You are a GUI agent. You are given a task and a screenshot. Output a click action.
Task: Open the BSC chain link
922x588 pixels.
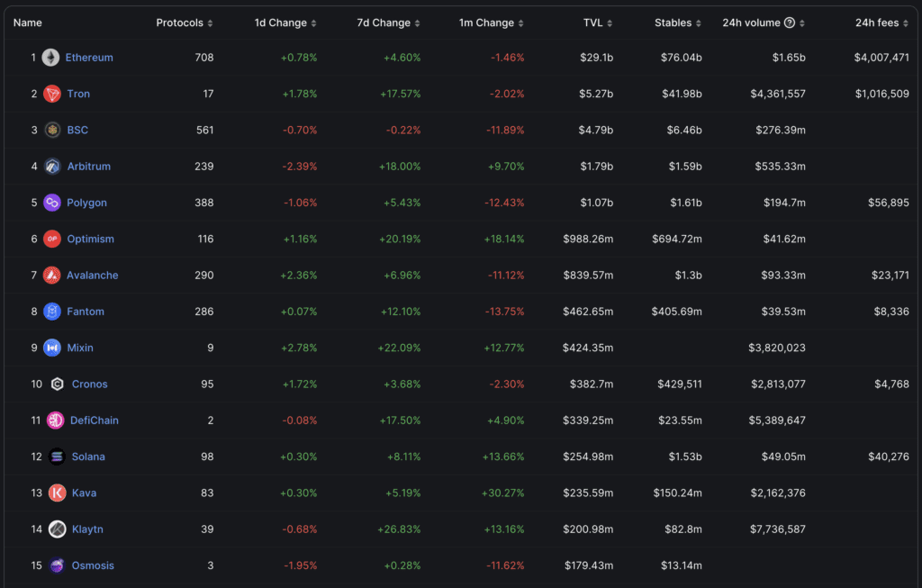pos(77,130)
